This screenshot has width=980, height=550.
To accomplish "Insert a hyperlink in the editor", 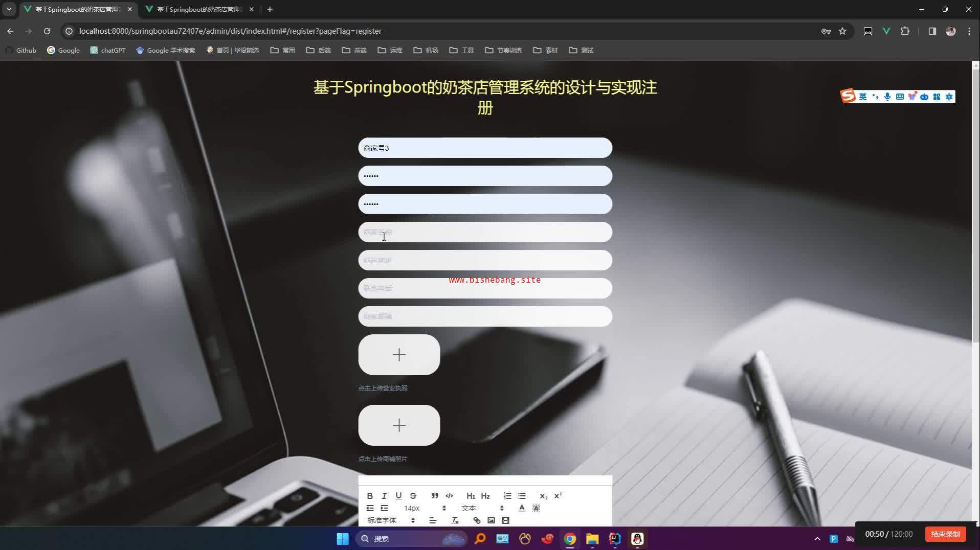I will pos(477,520).
